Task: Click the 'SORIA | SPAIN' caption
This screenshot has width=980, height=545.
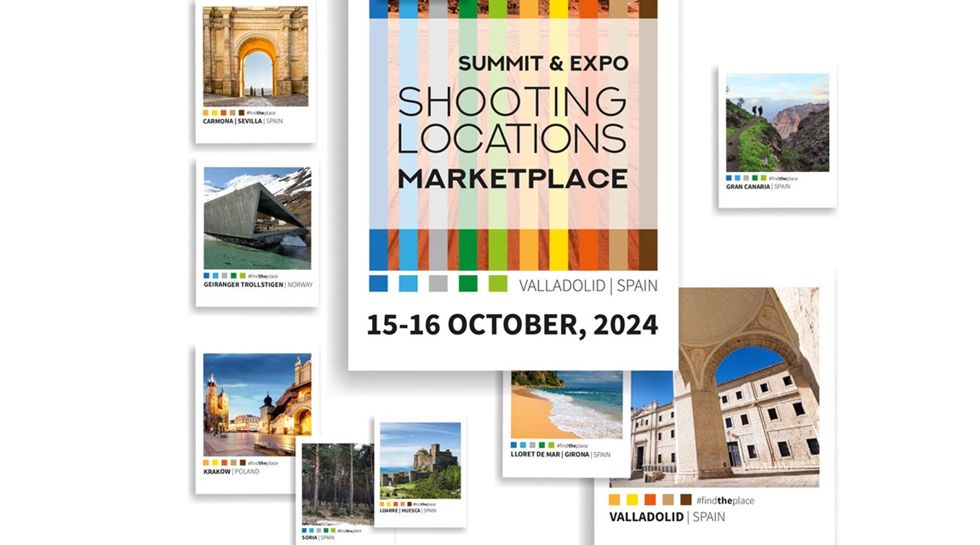Action: pos(318,537)
